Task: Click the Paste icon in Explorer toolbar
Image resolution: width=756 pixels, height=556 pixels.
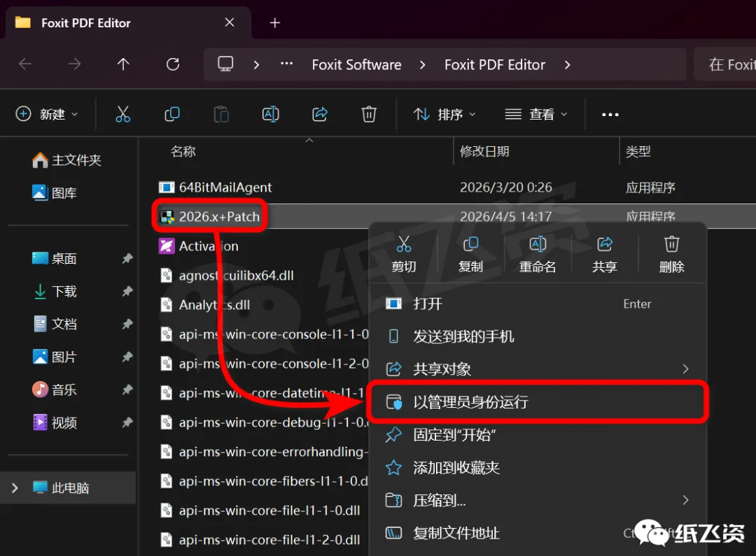Action: [x=221, y=114]
